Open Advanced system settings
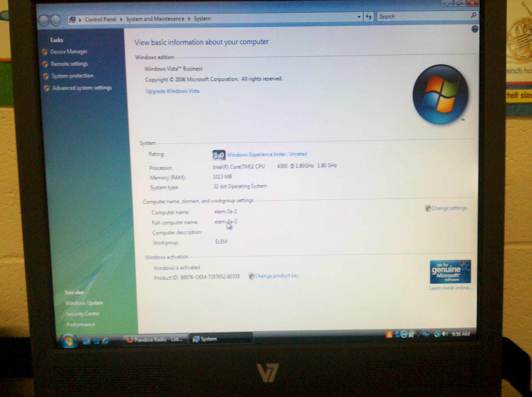The image size is (532, 397). (82, 88)
